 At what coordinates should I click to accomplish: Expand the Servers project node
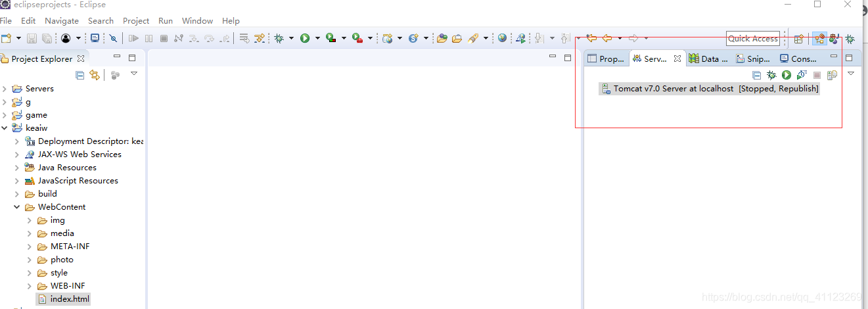pyautogui.click(x=5, y=89)
